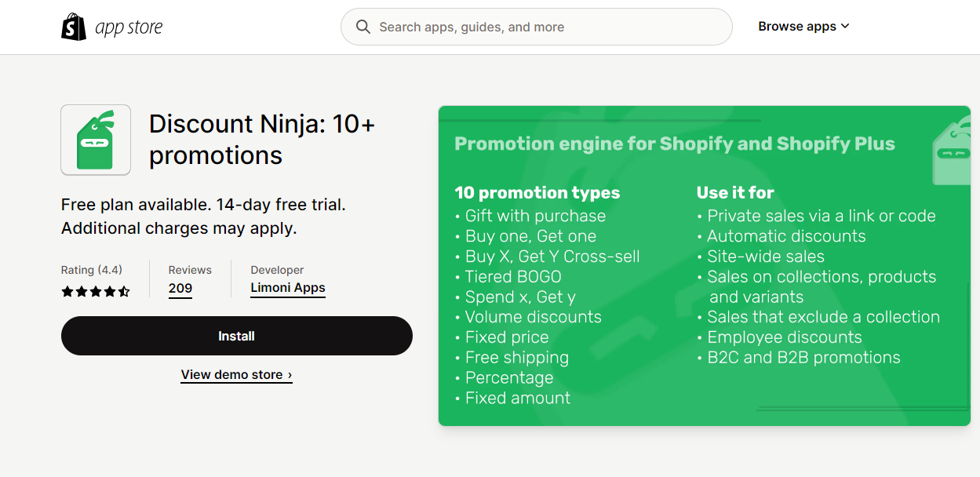The image size is (980, 477).
Task: Click the "Use it for" heading in the banner
Action: point(735,193)
